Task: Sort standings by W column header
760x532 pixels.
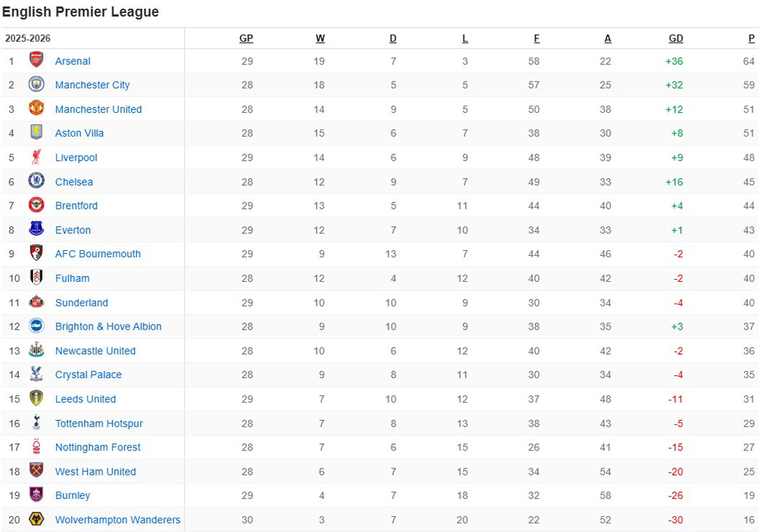Action: click(320, 39)
